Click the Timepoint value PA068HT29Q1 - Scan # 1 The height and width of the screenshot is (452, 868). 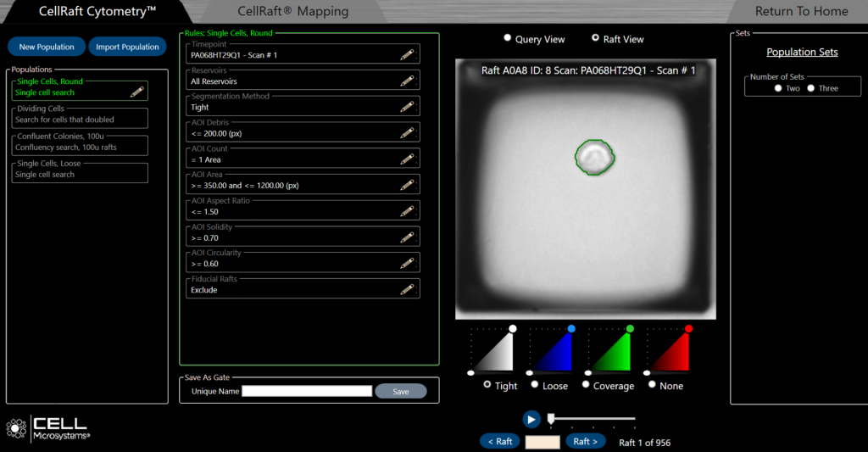234,55
